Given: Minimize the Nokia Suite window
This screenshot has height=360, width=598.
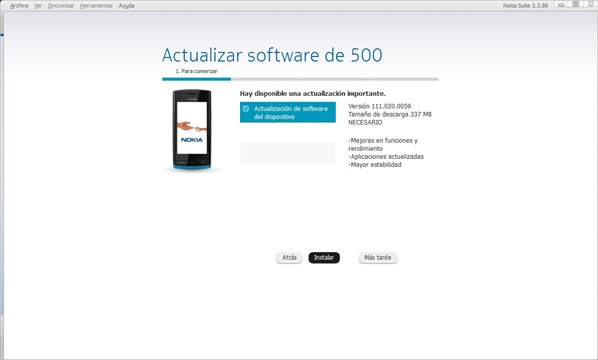Looking at the screenshot, I should (x=561, y=5).
